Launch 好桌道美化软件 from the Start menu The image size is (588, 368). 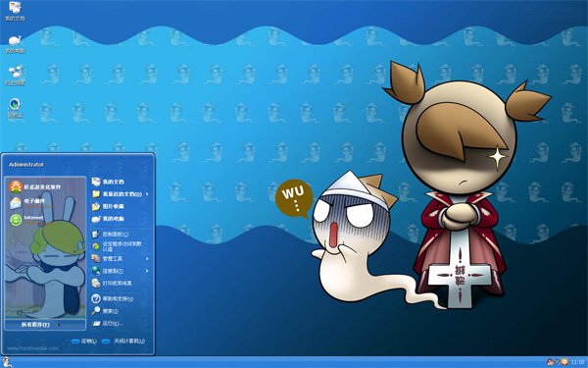tap(35, 186)
